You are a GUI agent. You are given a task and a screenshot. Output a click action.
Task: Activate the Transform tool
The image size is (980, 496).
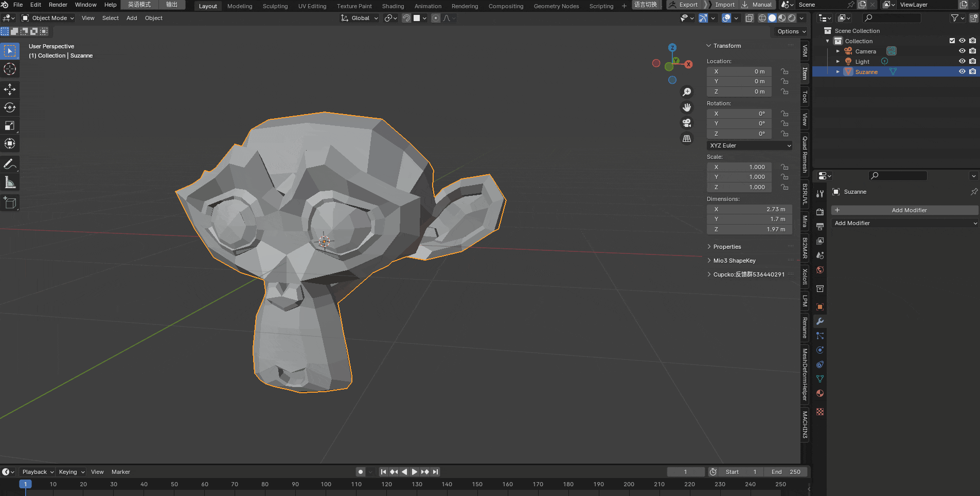[x=10, y=143]
